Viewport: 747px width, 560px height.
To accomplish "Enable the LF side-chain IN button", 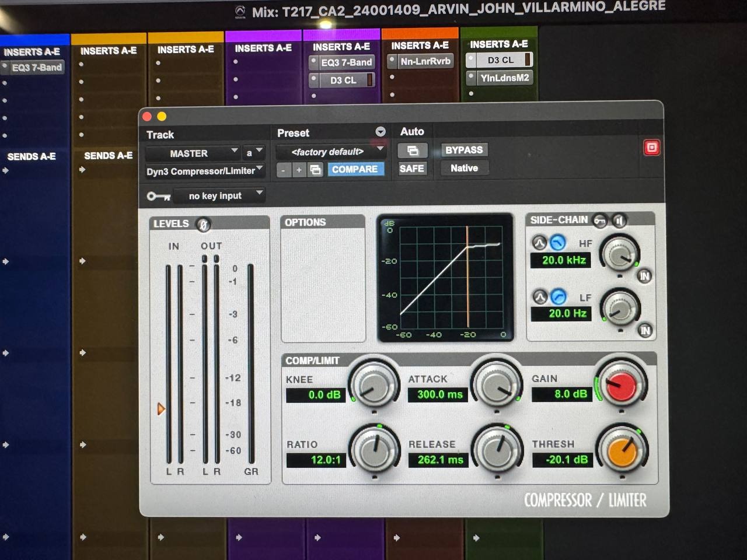I will (645, 331).
